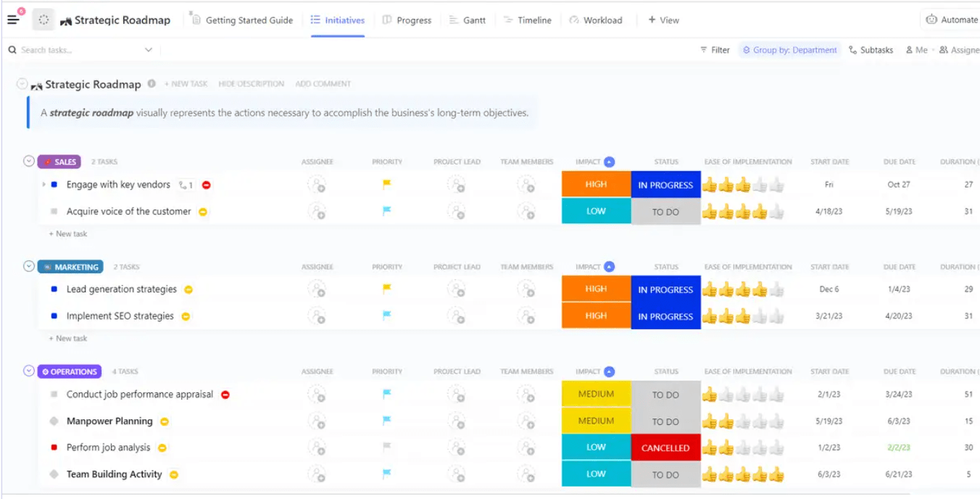Select the Initiatives tab
Screen dimensions: 980x499
coord(338,20)
